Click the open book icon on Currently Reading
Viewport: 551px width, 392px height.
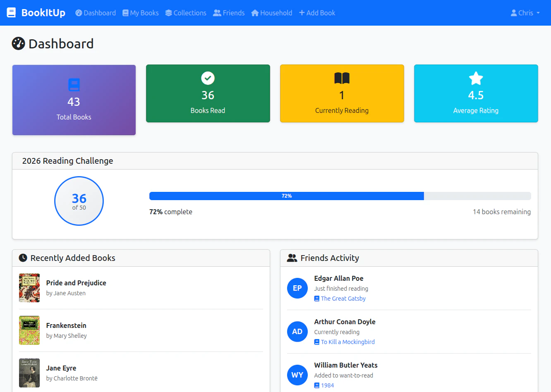pos(342,78)
